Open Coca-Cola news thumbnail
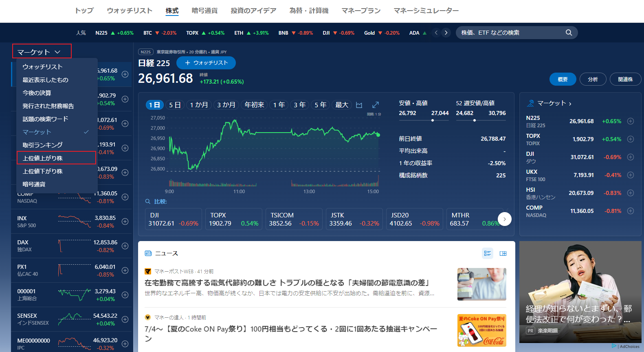The image size is (644, 352). [481, 330]
